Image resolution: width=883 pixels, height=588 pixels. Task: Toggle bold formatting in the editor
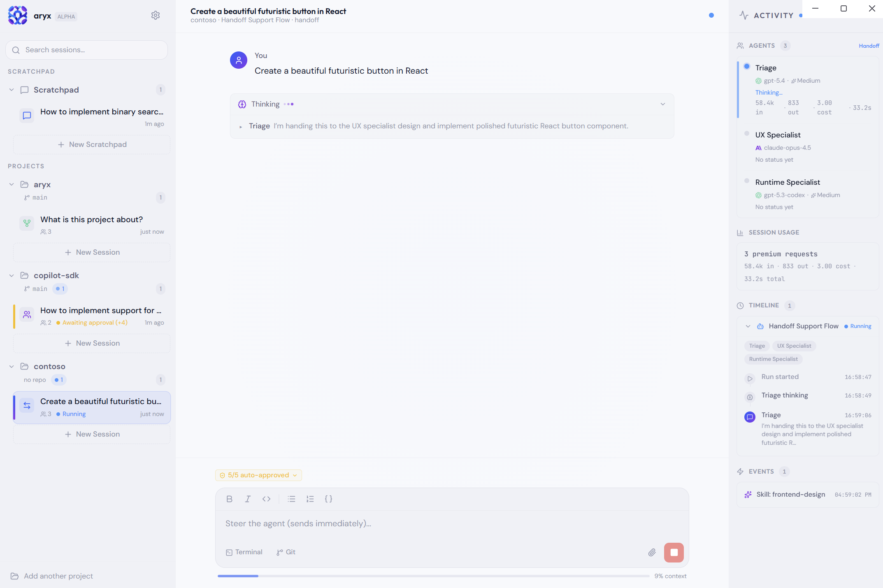(x=230, y=499)
